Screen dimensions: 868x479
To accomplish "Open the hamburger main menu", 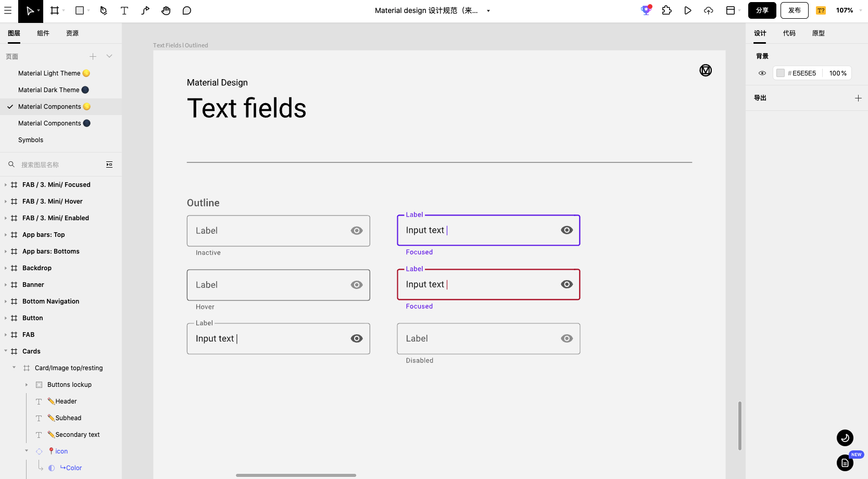I will pyautogui.click(x=8, y=10).
